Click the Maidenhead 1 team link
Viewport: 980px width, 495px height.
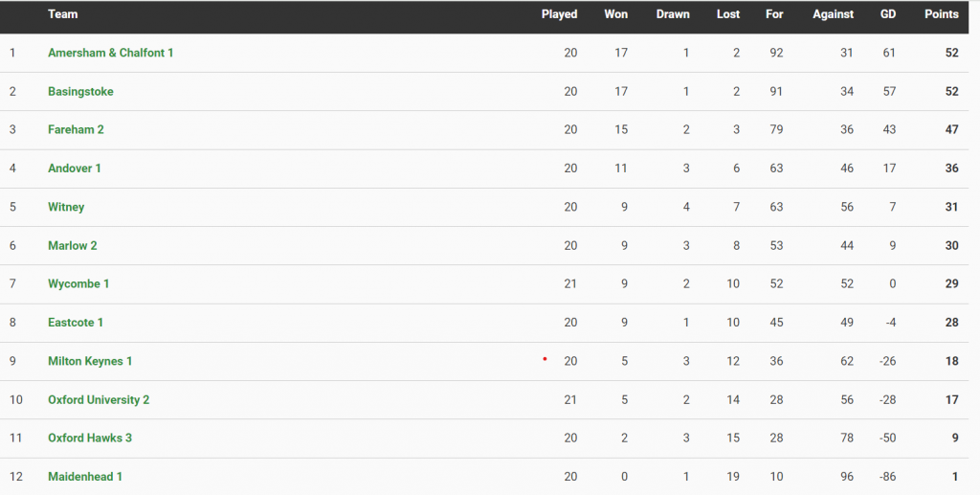point(85,477)
